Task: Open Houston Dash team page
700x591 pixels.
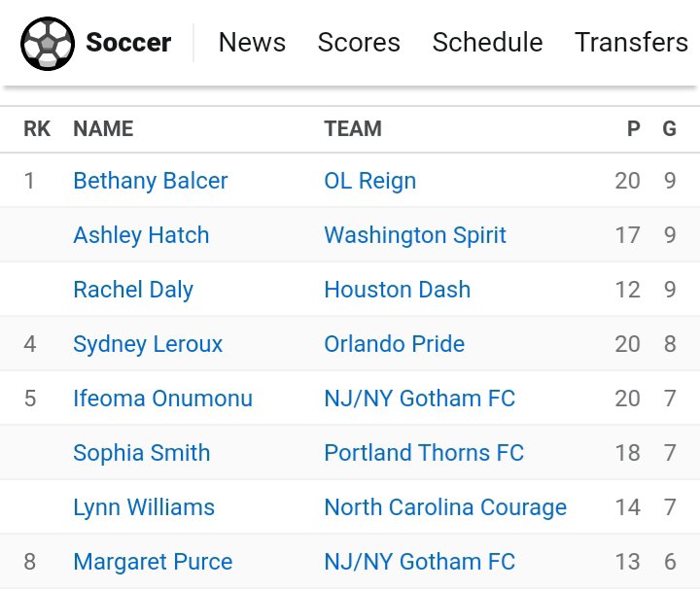Action: (397, 290)
